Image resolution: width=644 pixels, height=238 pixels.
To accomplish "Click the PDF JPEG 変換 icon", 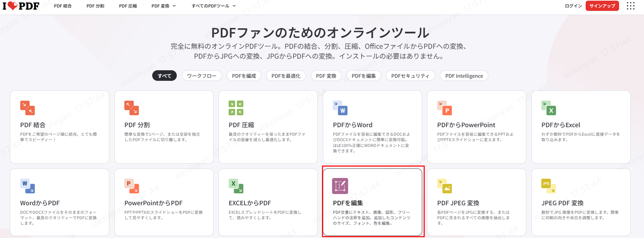I will (x=445, y=186).
